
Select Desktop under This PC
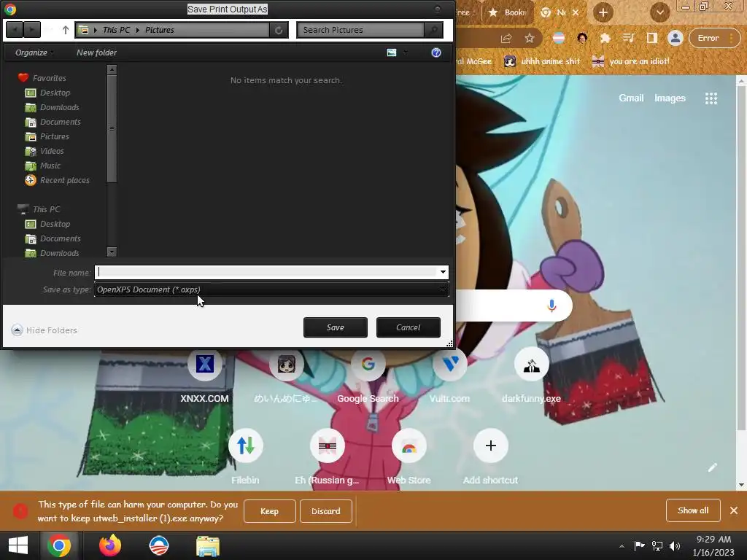pyautogui.click(x=47, y=224)
